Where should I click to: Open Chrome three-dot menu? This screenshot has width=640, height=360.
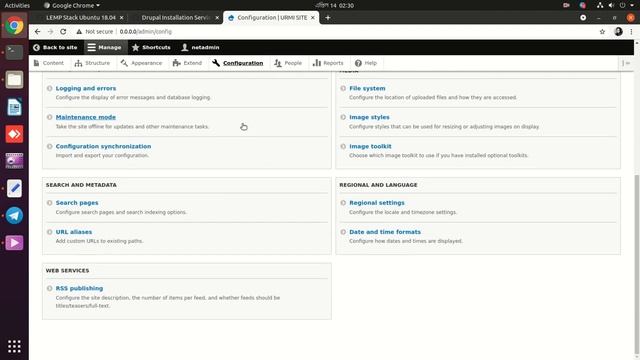631,31
